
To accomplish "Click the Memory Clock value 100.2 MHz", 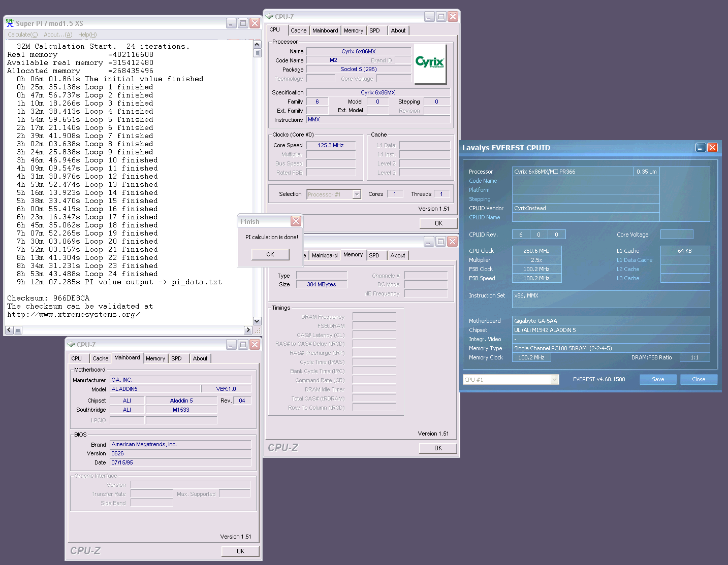I will (x=531, y=357).
